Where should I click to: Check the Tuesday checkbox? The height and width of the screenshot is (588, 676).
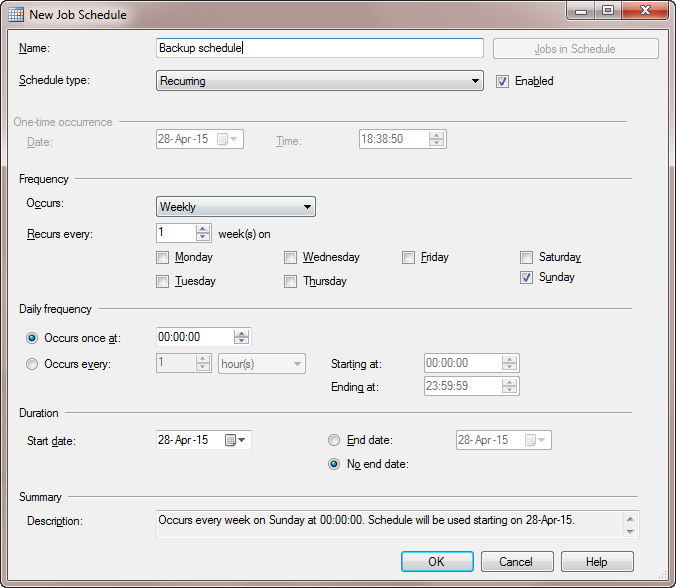tap(162, 281)
